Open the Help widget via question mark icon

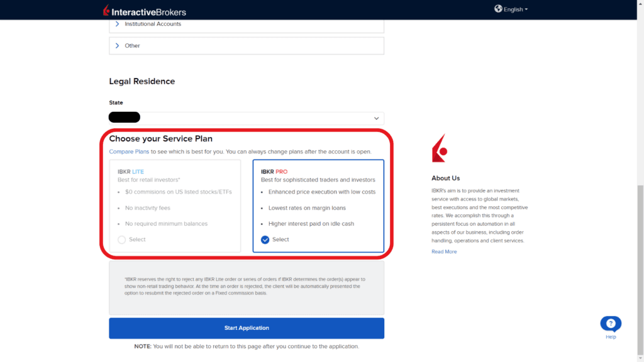click(610, 322)
